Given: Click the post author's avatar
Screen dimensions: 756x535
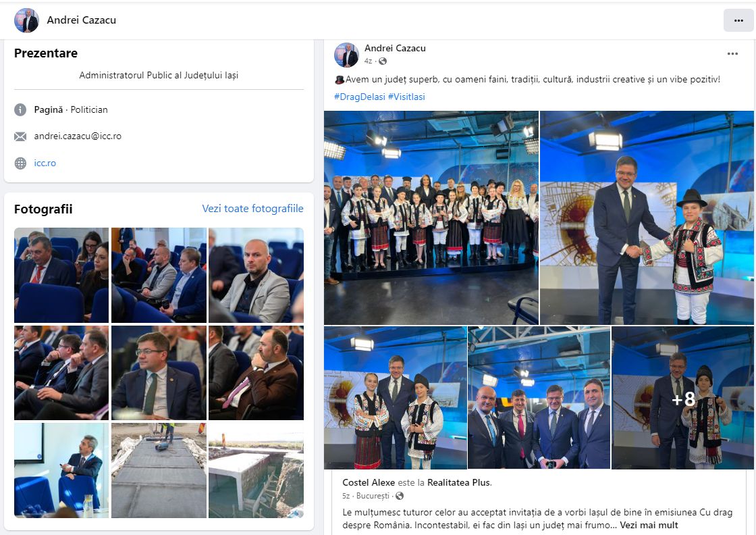Looking at the screenshot, I should pos(346,55).
